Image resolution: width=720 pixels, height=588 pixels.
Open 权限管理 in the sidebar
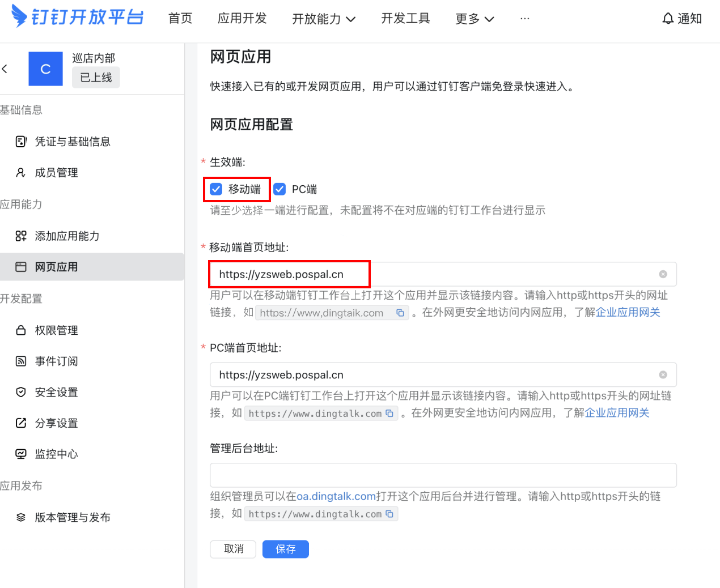56,330
